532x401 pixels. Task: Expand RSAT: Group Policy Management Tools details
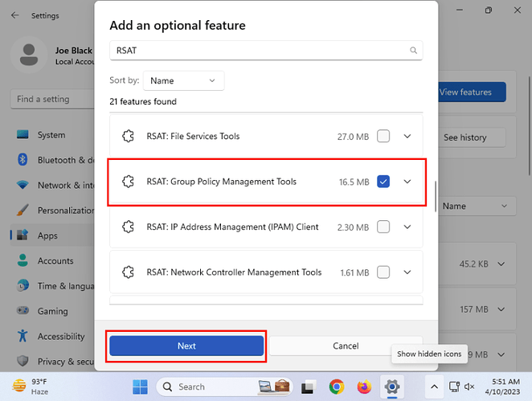pos(407,182)
